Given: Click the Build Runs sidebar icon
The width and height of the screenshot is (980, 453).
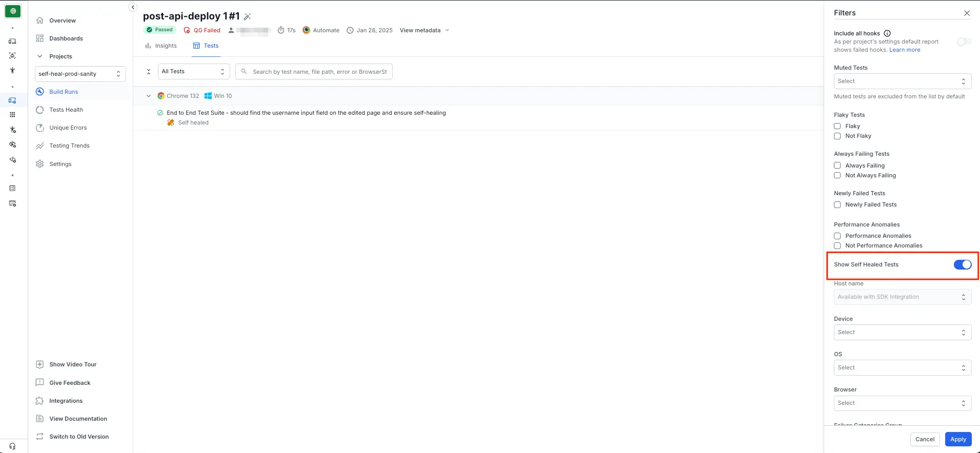Looking at the screenshot, I should 40,92.
